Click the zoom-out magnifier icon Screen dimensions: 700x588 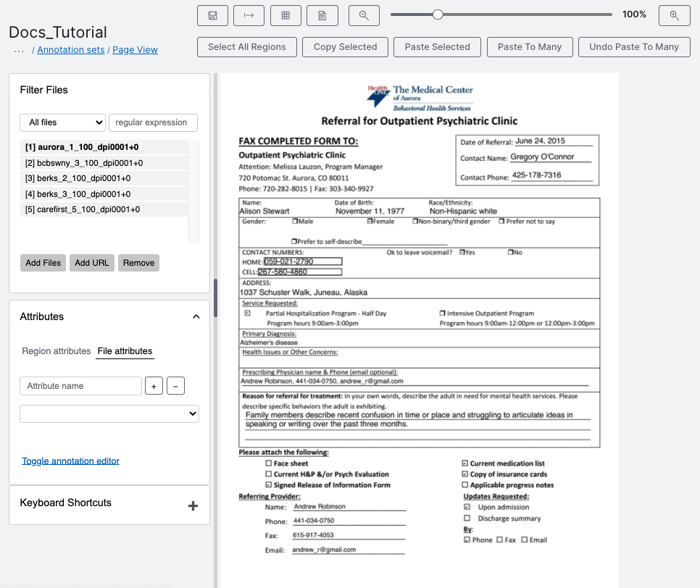pos(364,15)
